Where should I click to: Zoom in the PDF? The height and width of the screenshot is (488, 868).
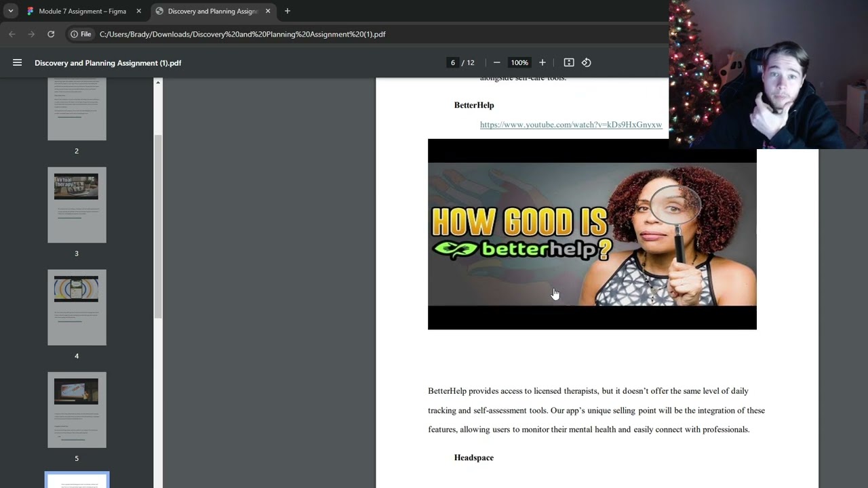(542, 62)
